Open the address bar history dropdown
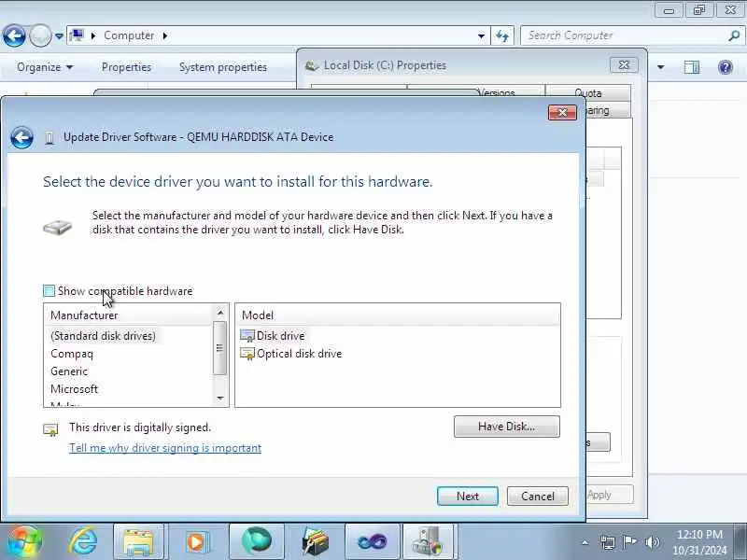 pos(481,35)
